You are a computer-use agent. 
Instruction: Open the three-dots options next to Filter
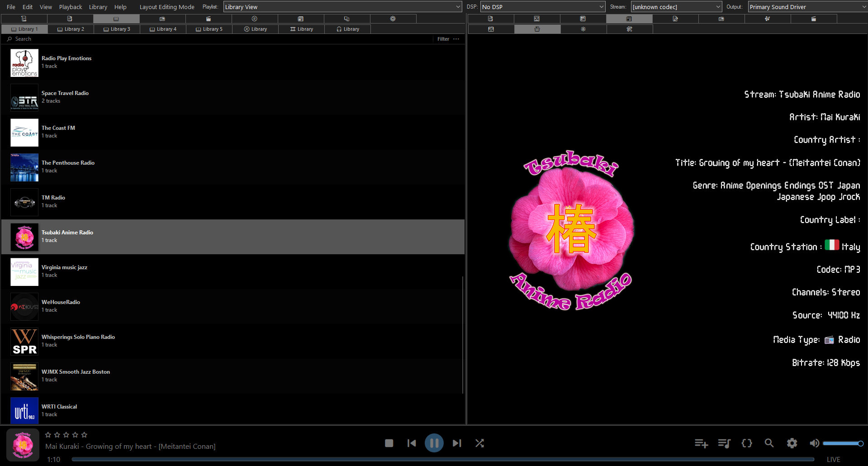tap(456, 39)
